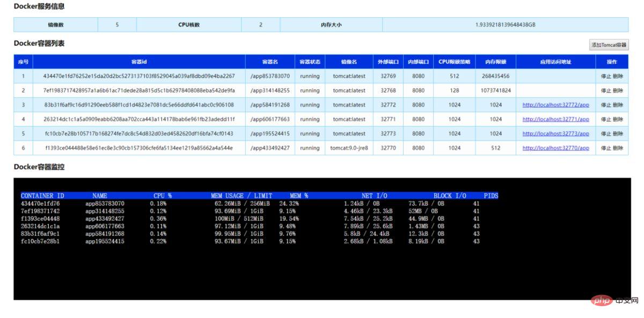Delete container /app853783070 via 删除
644x318 pixels.
point(618,76)
